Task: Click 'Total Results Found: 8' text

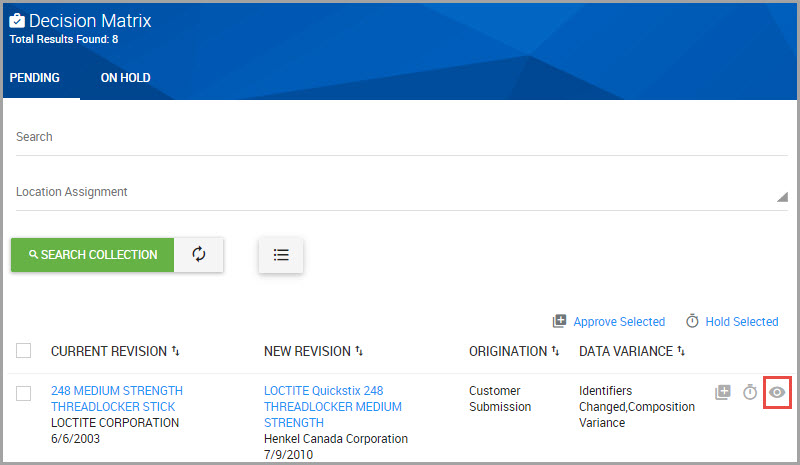Action: [x=64, y=39]
